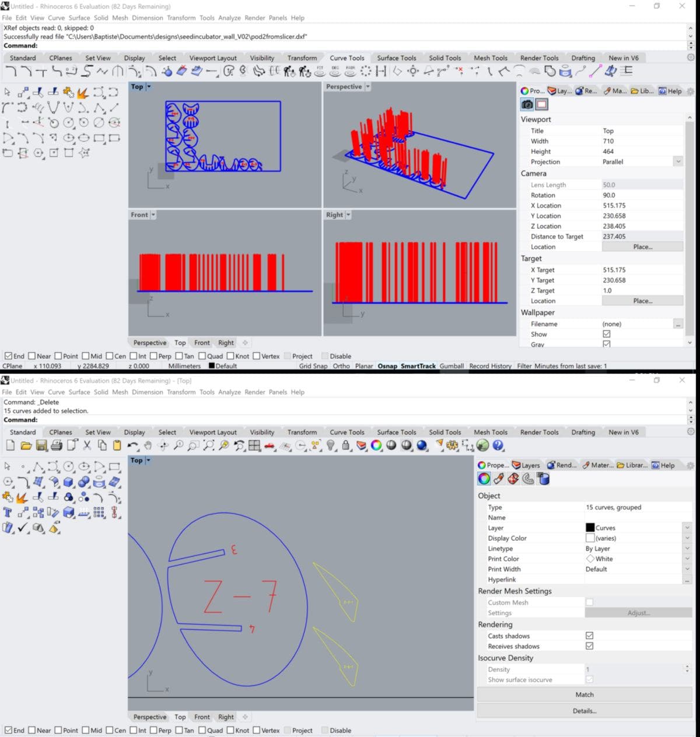Click Object properties color wheel icon in lower panel
Image resolution: width=700 pixels, height=737 pixels.
[484, 479]
